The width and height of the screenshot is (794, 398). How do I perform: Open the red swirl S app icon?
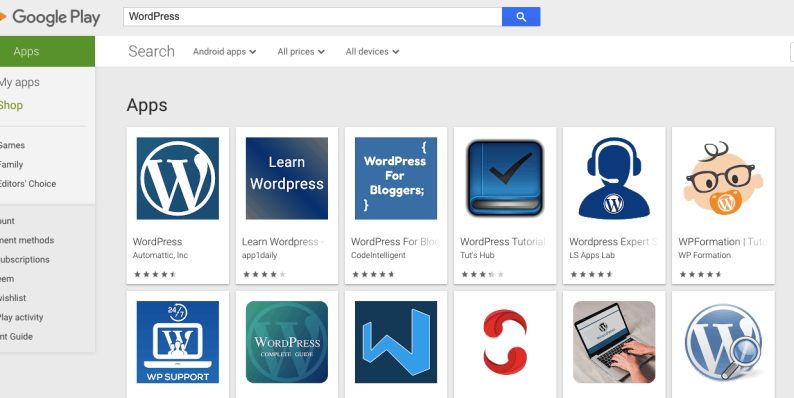(x=505, y=342)
